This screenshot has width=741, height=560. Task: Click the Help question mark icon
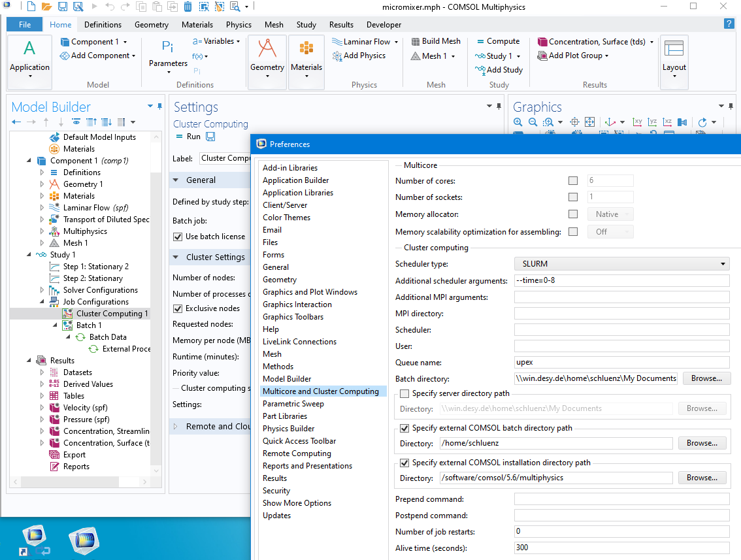click(729, 24)
